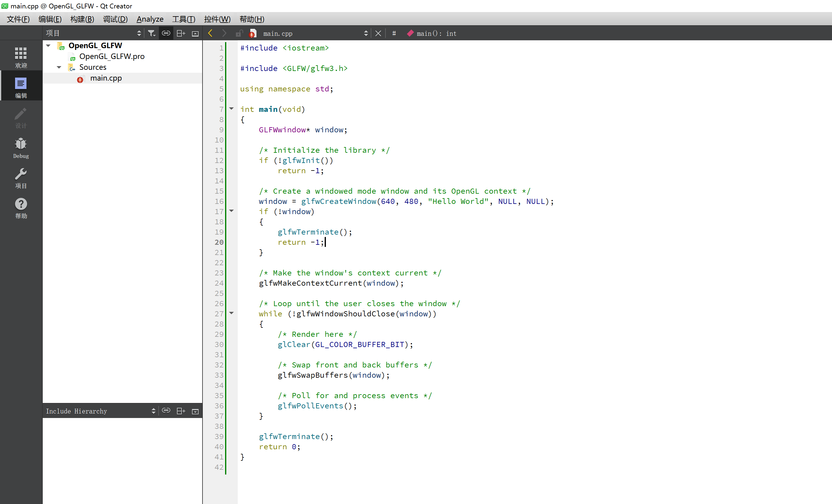
Task: Collapse the OpenGL_GLFW project node
Action: tap(48, 45)
